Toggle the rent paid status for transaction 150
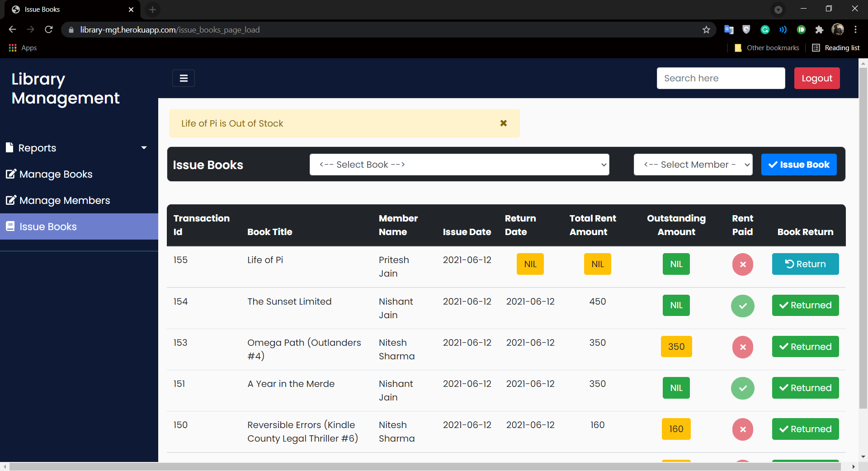Viewport: 868px width, 471px height. coord(742,429)
